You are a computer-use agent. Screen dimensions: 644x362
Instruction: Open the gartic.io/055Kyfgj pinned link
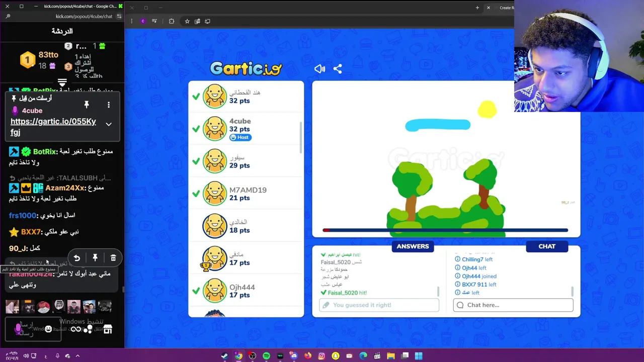[53, 127]
